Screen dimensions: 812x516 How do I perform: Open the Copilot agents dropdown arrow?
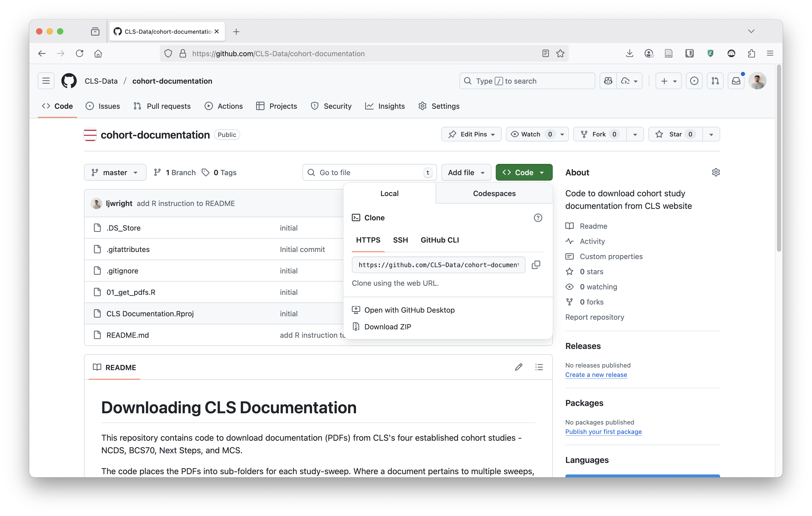click(x=629, y=81)
